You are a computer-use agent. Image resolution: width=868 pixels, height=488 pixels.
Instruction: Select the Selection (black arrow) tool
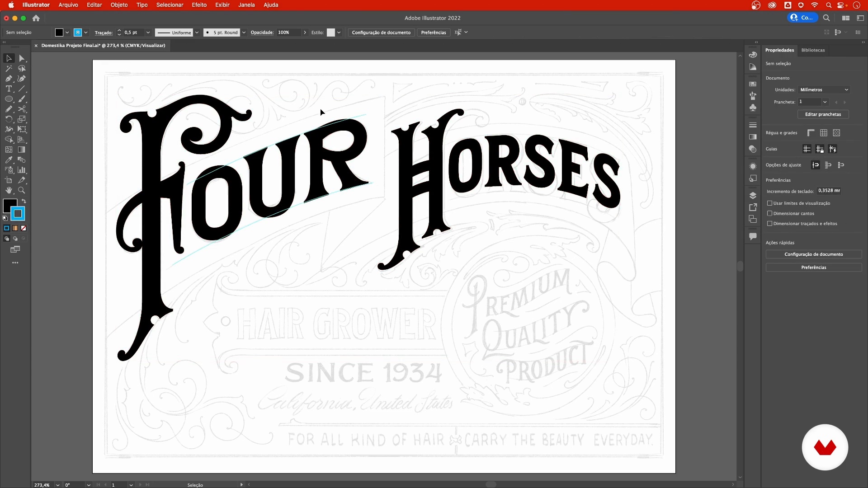point(9,58)
